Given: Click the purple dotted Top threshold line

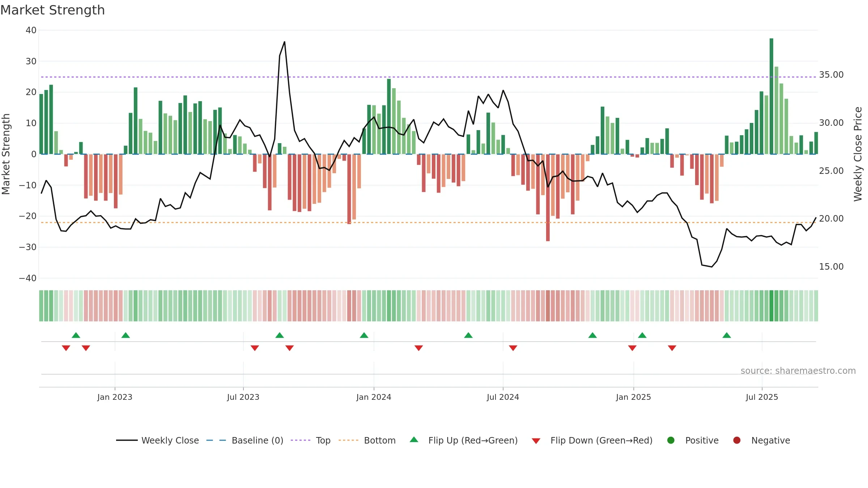Looking at the screenshot, I should point(429,77).
